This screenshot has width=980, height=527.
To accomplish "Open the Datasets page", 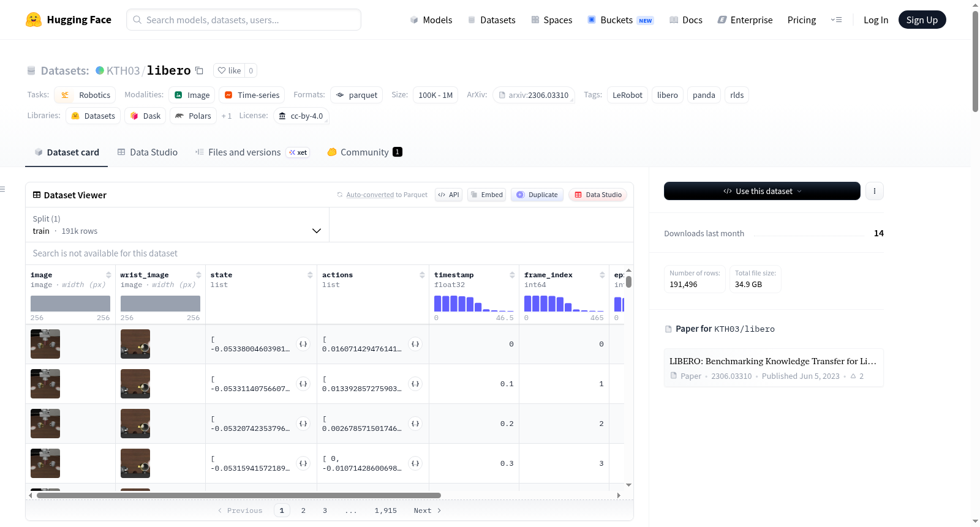I will point(492,20).
